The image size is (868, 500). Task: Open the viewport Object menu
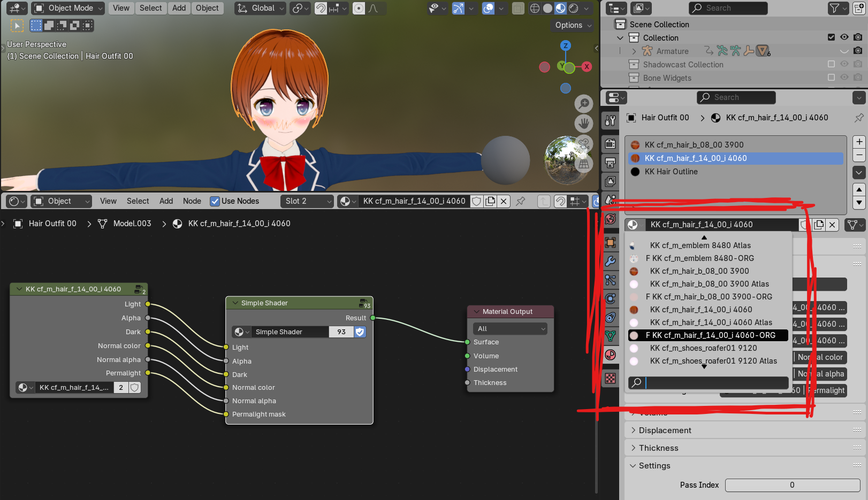point(207,8)
